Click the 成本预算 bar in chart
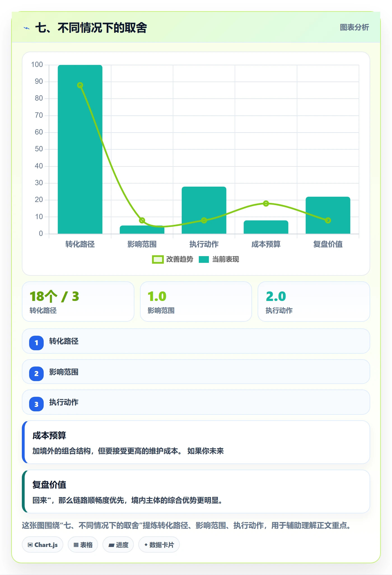 coord(266,227)
